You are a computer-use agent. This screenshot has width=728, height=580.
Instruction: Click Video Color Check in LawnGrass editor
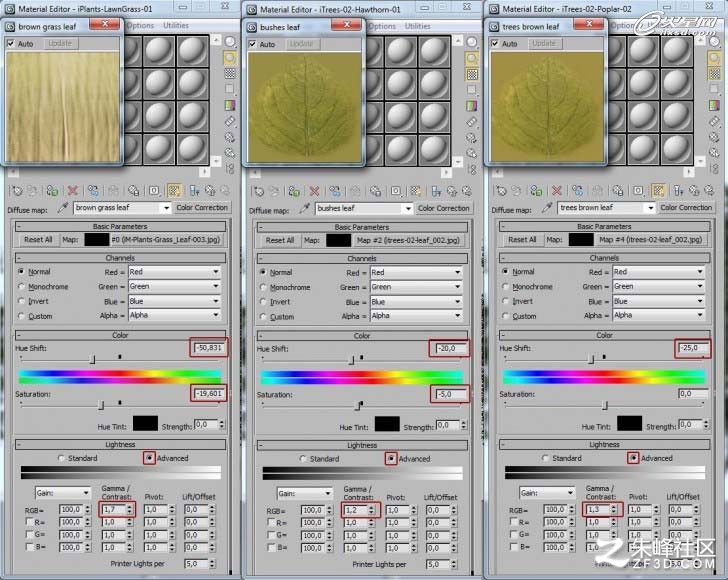pos(230,105)
